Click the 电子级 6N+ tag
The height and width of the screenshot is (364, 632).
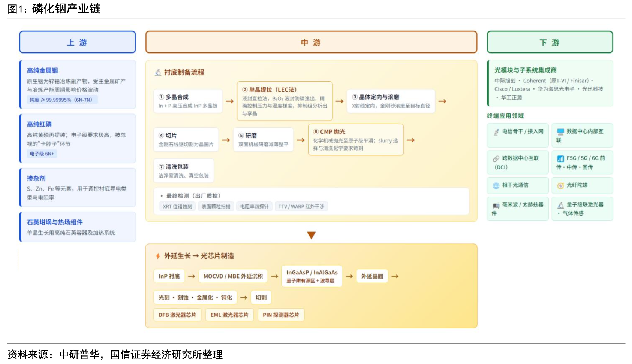point(42,154)
